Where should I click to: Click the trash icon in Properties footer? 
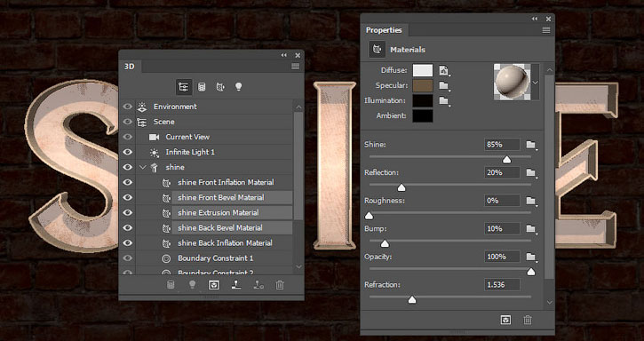tap(528, 320)
